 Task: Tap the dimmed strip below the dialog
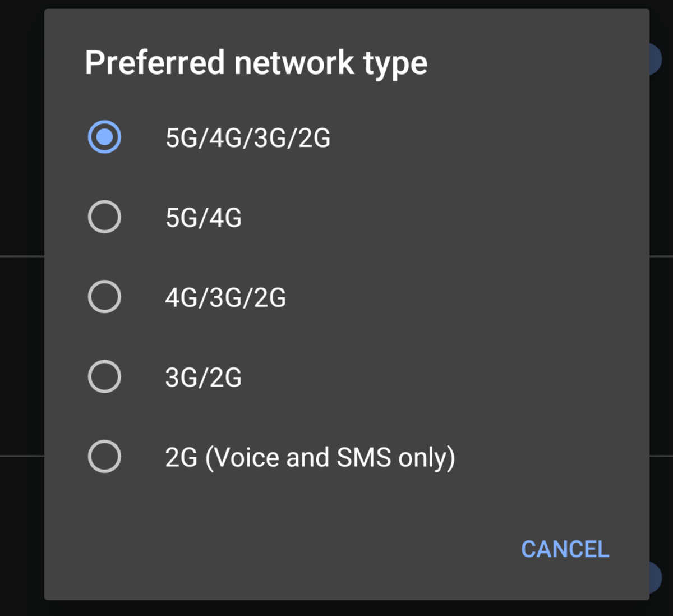pos(336,608)
